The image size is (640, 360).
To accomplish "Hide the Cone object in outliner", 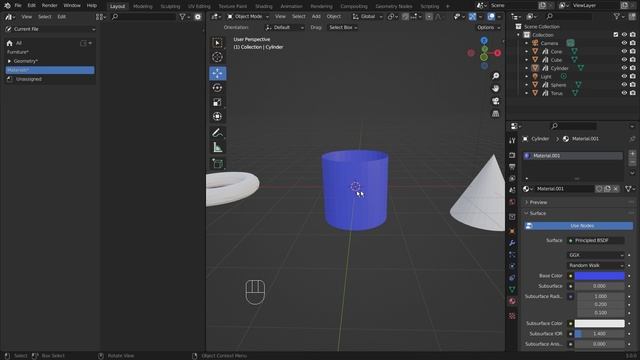I will (624, 51).
